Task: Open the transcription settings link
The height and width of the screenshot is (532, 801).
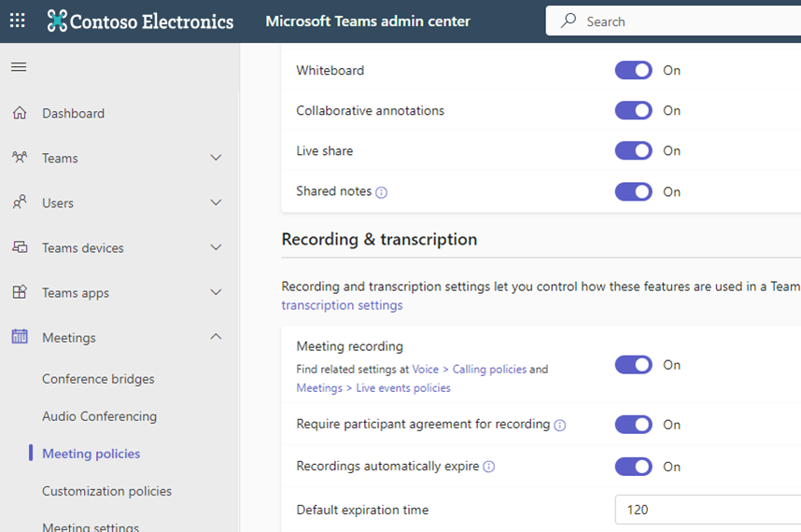Action: pyautogui.click(x=342, y=305)
